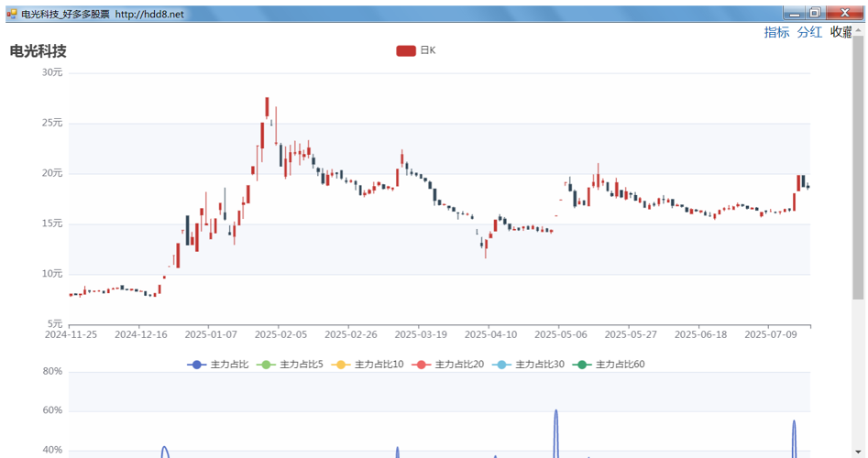This screenshot has height=458, width=868.
Task: Toggle the 主力占比30 legend line
Action: tap(528, 365)
